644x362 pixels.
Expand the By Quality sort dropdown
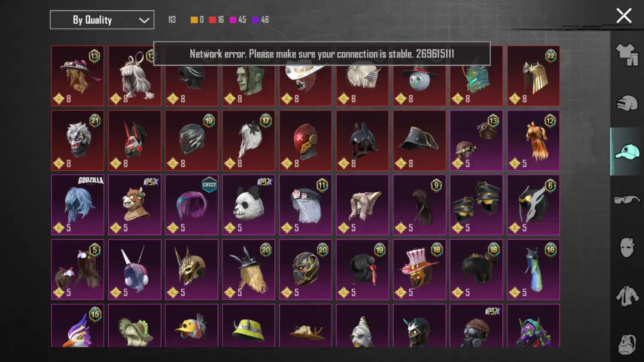(x=102, y=20)
